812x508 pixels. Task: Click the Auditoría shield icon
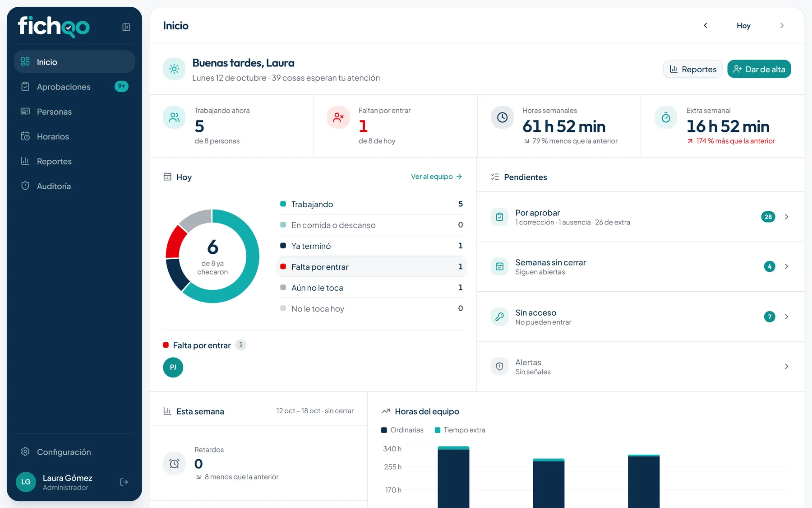click(x=25, y=186)
